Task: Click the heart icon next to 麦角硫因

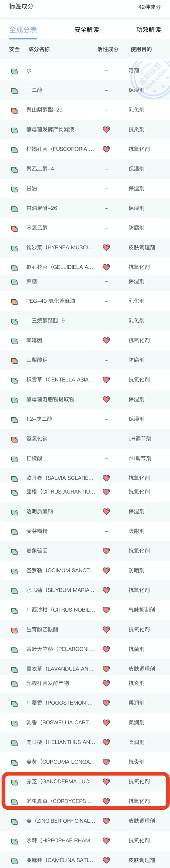Action: 106,550
